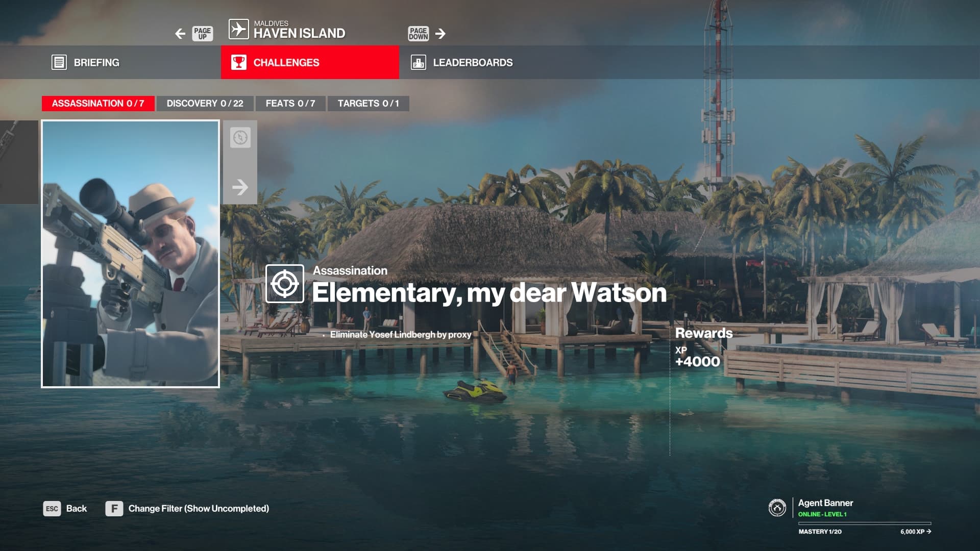Select Discovery 0/22 challenge category
The image size is (980, 551).
pyautogui.click(x=205, y=104)
